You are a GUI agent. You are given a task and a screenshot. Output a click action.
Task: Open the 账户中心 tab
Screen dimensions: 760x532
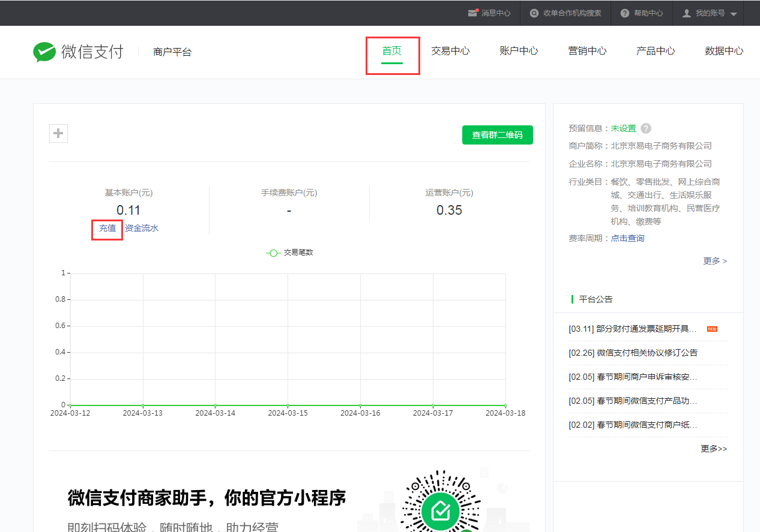click(x=519, y=51)
